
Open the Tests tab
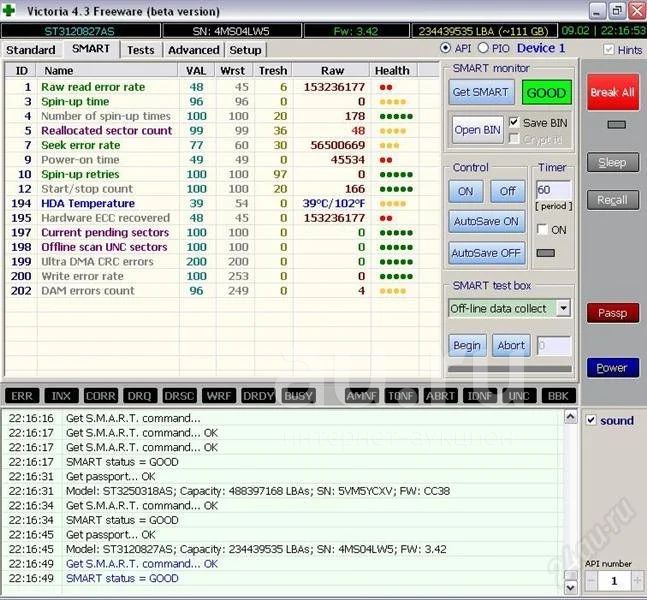[141, 50]
